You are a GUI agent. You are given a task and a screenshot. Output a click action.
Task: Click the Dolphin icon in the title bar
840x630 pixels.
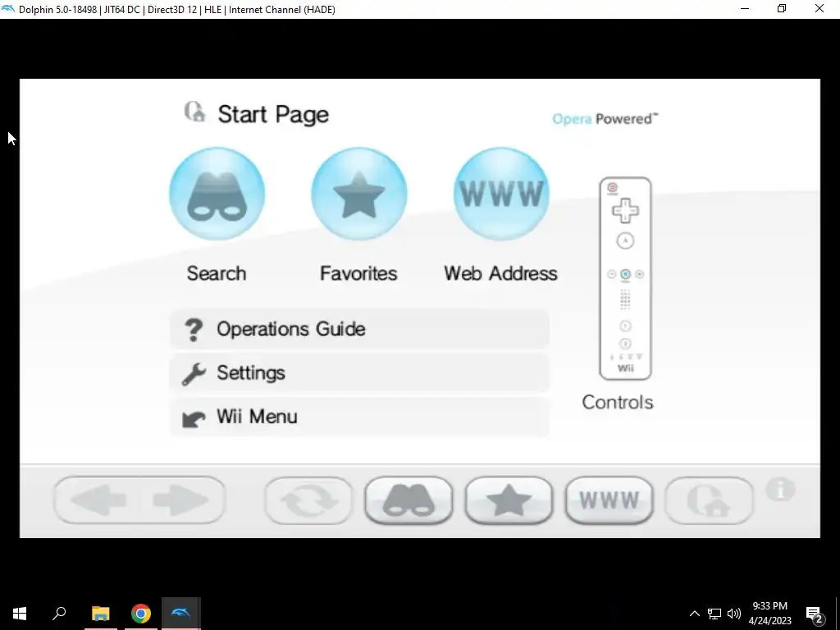coord(8,9)
